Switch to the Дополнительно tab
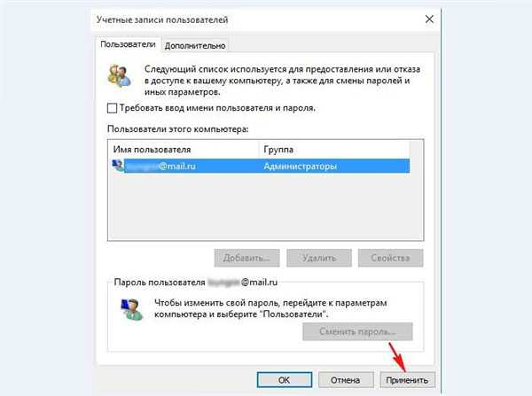Screen dimensions: 532x396 click(195, 45)
